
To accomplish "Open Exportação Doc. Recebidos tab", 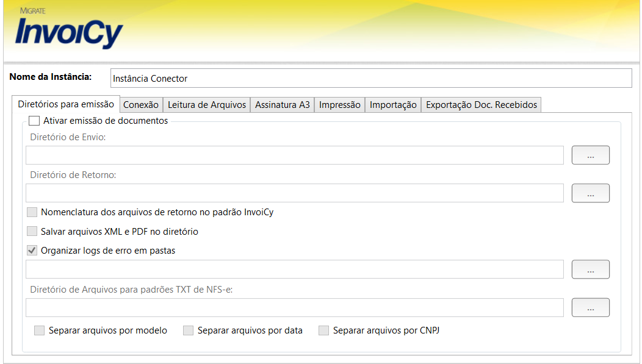I will (481, 105).
